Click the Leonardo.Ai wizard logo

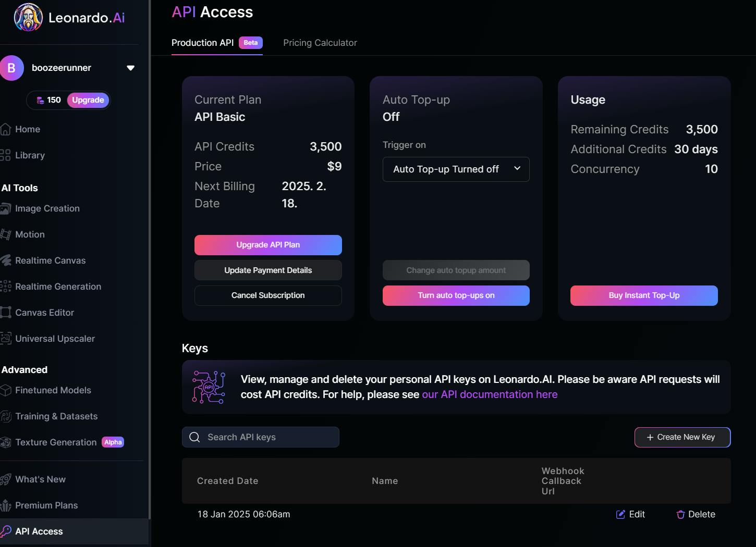point(28,17)
